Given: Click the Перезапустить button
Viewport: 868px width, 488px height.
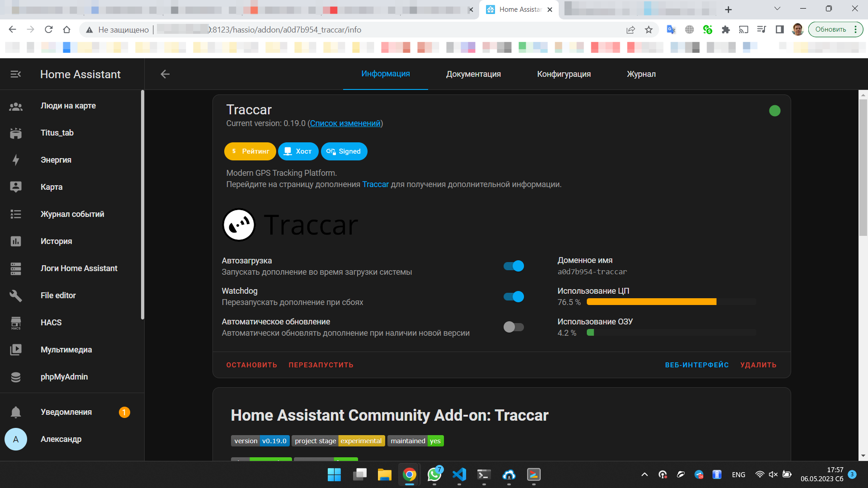Looking at the screenshot, I should coord(321,365).
